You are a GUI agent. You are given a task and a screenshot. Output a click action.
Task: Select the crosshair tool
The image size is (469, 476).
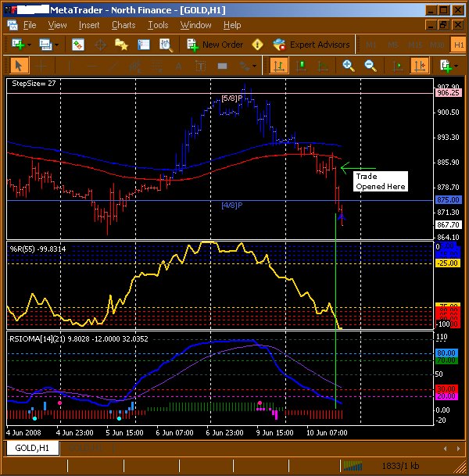coord(41,66)
